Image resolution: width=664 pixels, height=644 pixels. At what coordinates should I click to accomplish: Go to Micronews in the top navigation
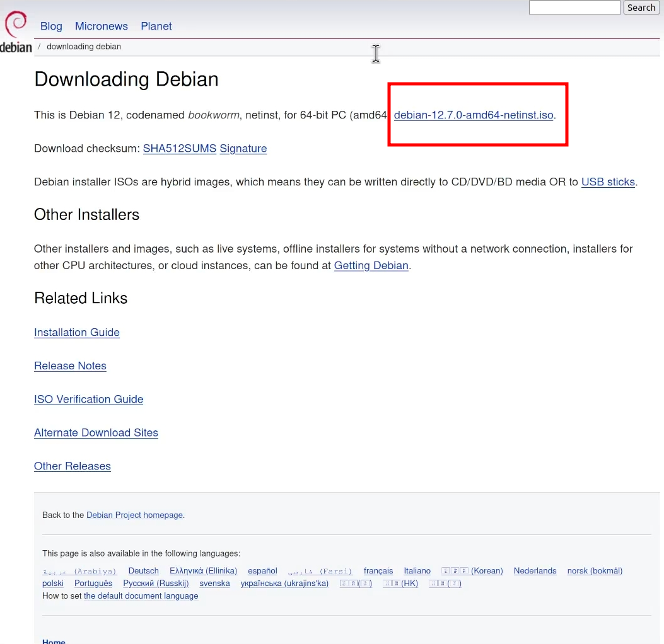pyautogui.click(x=102, y=26)
